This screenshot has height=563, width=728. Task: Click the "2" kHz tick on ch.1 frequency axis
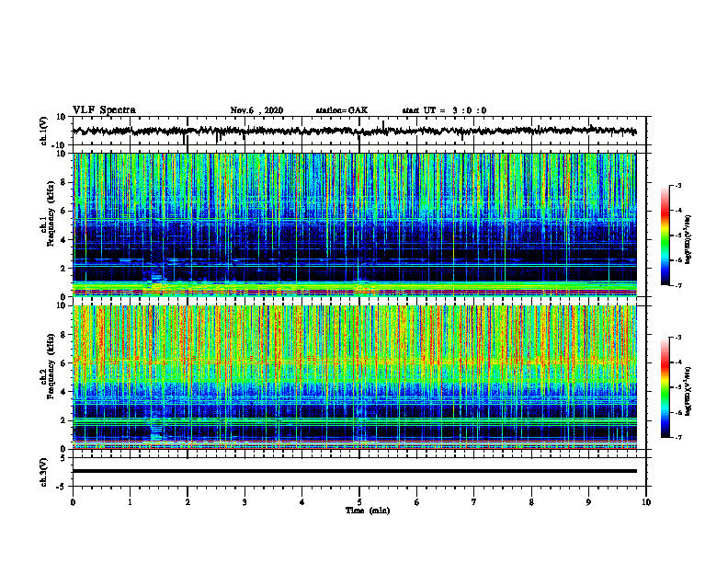(64, 269)
